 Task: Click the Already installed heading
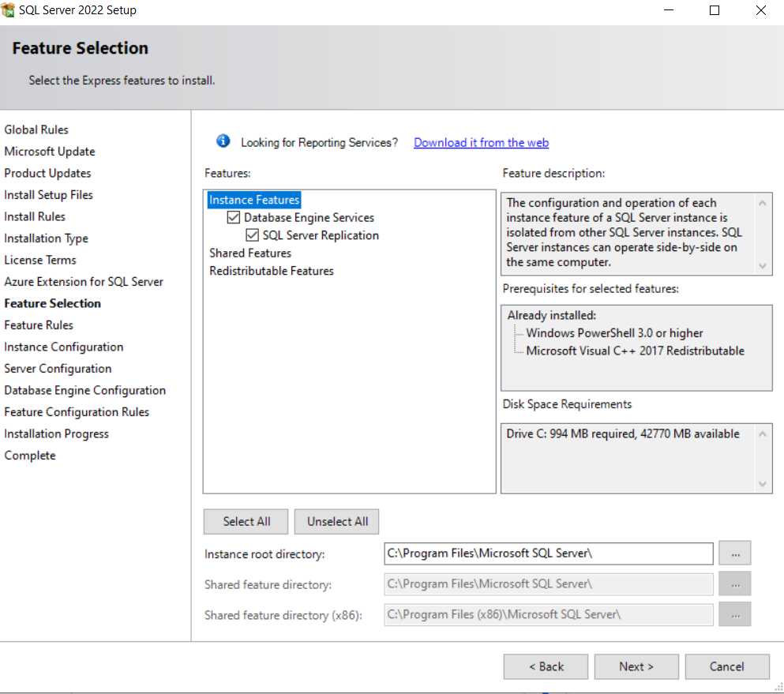(552, 316)
